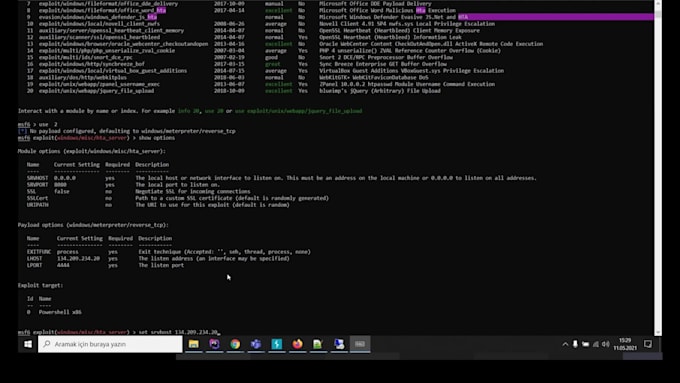
Task: Click LHOST current setting 134.209.234.20
Action: pos(78,259)
